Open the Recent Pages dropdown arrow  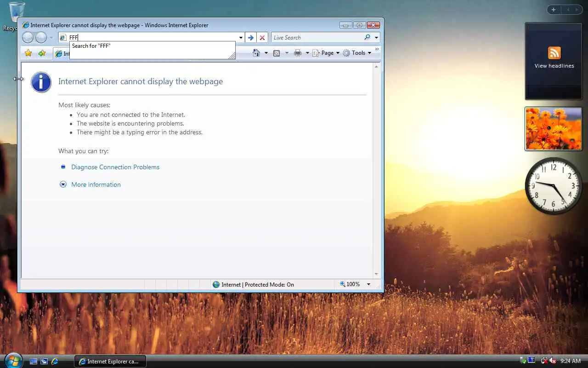click(51, 38)
